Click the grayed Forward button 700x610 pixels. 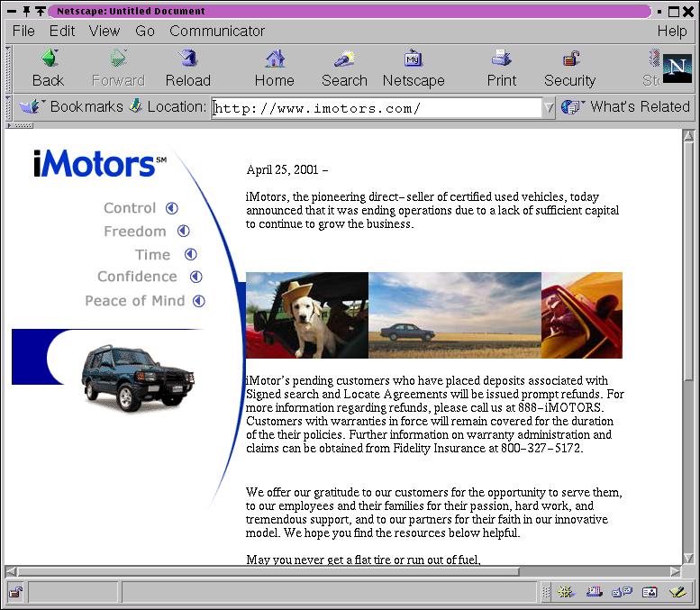[x=118, y=68]
